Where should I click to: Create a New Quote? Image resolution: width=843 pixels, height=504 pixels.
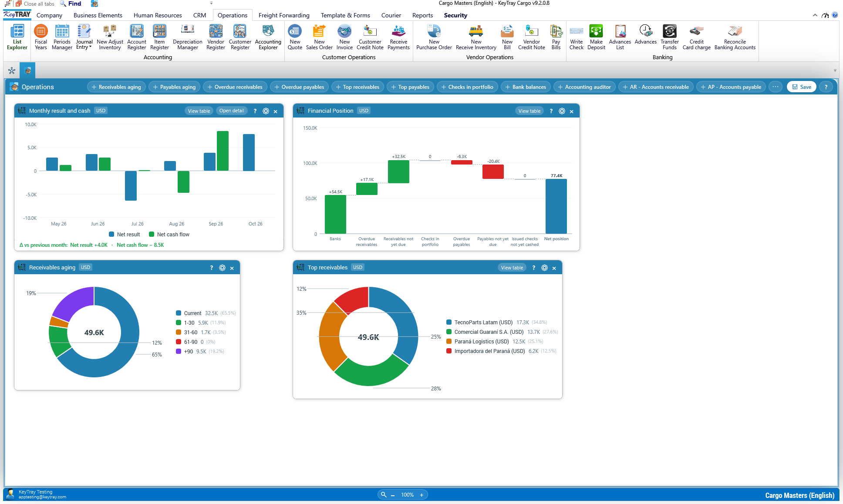295,37
